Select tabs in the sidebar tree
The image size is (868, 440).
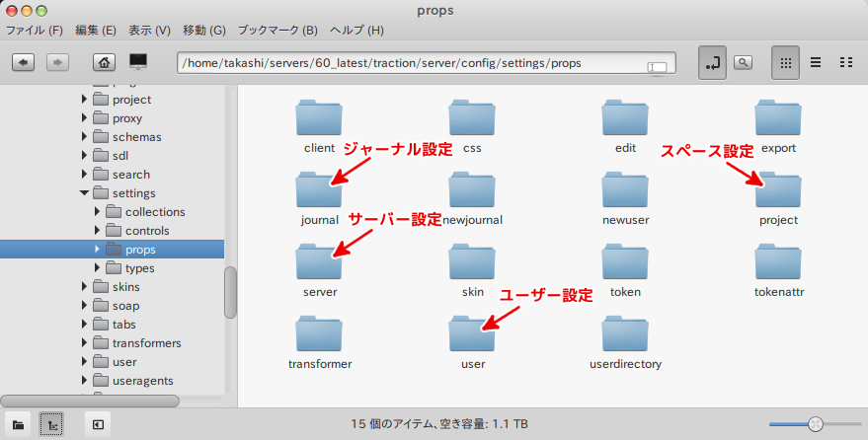coord(124,325)
